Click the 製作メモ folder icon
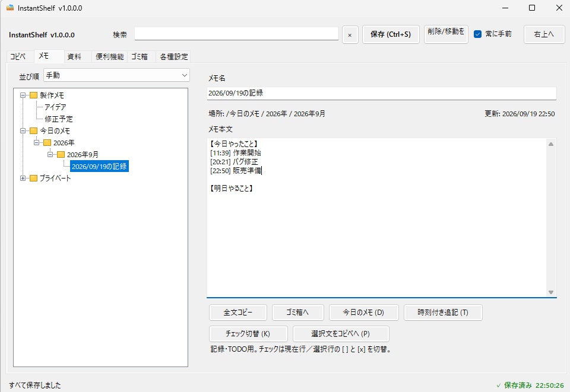This screenshot has height=392, width=570. coord(33,95)
